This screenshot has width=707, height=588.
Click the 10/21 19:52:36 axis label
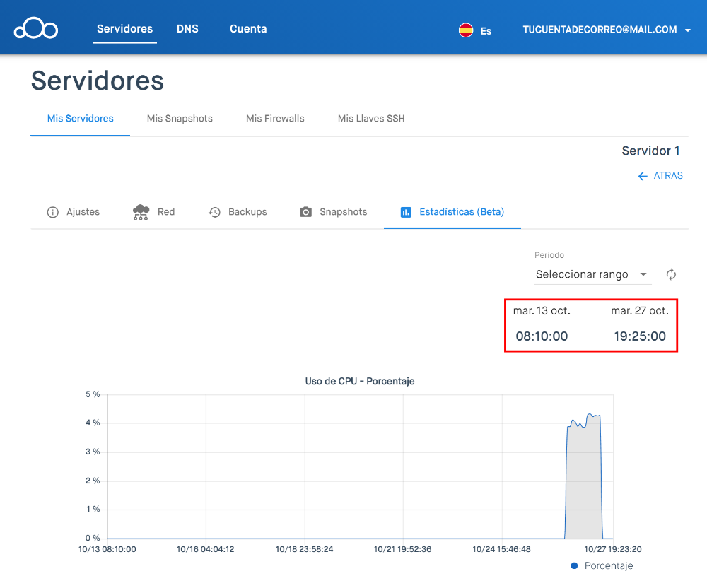pos(403,549)
